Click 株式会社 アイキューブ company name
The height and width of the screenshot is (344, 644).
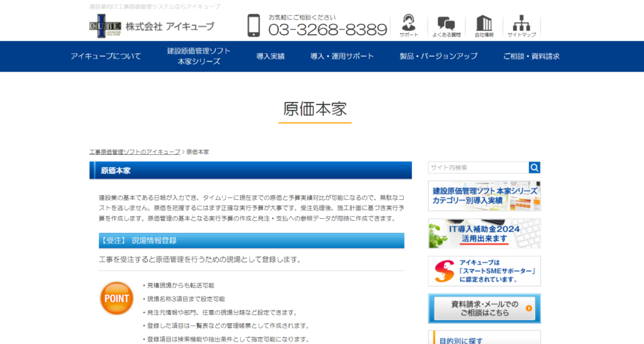click(x=170, y=26)
